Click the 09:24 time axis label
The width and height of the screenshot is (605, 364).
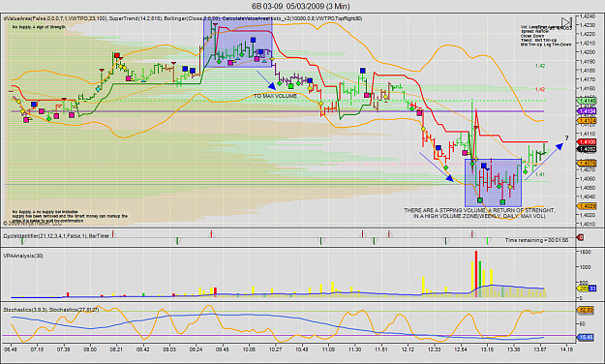coord(196,349)
